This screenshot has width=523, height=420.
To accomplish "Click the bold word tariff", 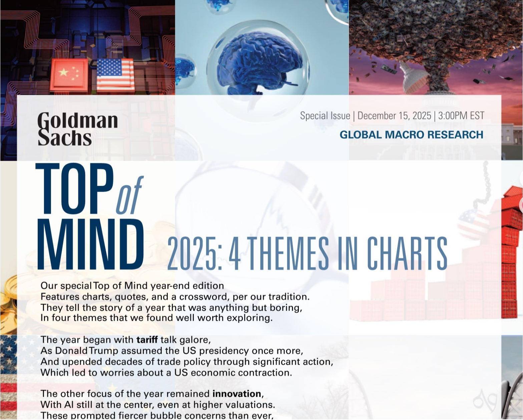I will coord(147,340).
